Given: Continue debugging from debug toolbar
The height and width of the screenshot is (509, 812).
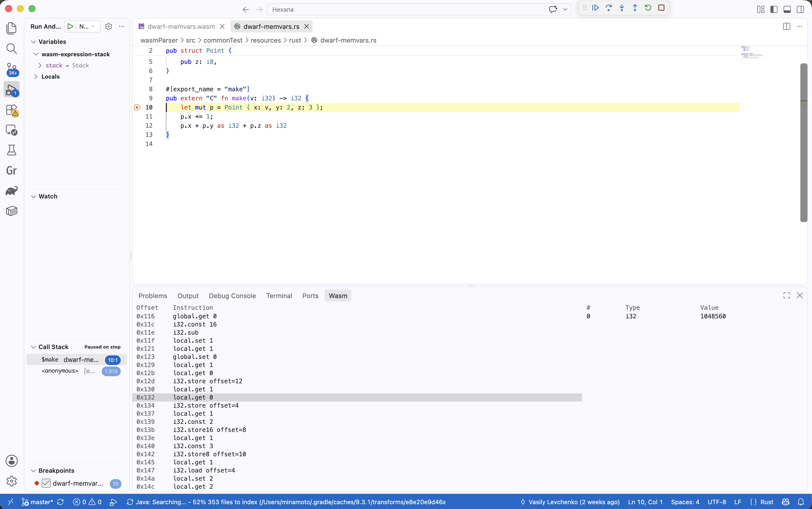Looking at the screenshot, I should click(x=595, y=8).
